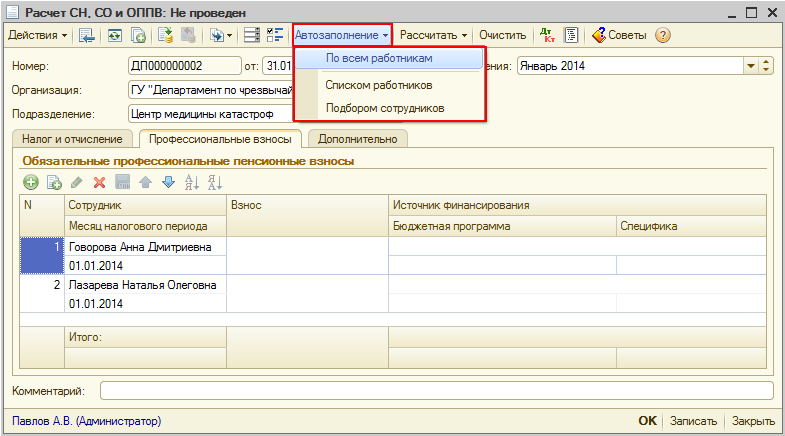Sort table rows ascending
This screenshot has height=436, width=785.
tap(191, 182)
